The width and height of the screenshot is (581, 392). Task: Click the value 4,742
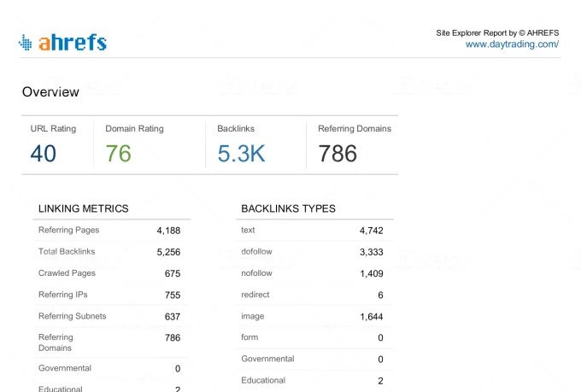372,231
